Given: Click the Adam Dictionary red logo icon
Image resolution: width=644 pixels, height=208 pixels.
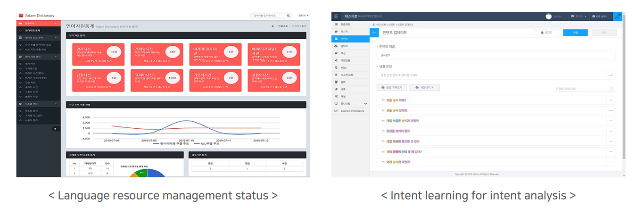Looking at the screenshot, I should [x=21, y=16].
